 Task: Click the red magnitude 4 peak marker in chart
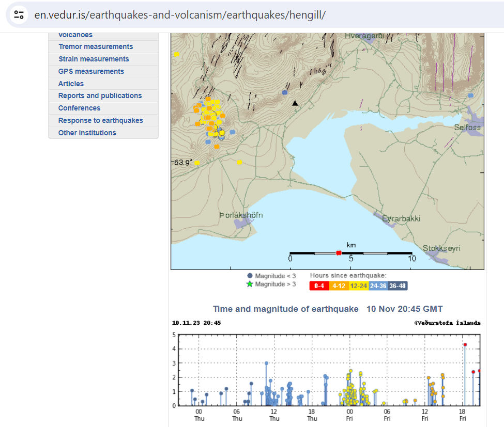click(465, 344)
